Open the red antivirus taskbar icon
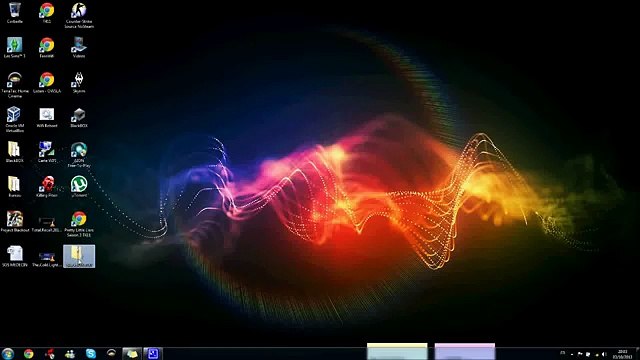Viewport: 640px width, 360px height. (x=50, y=353)
